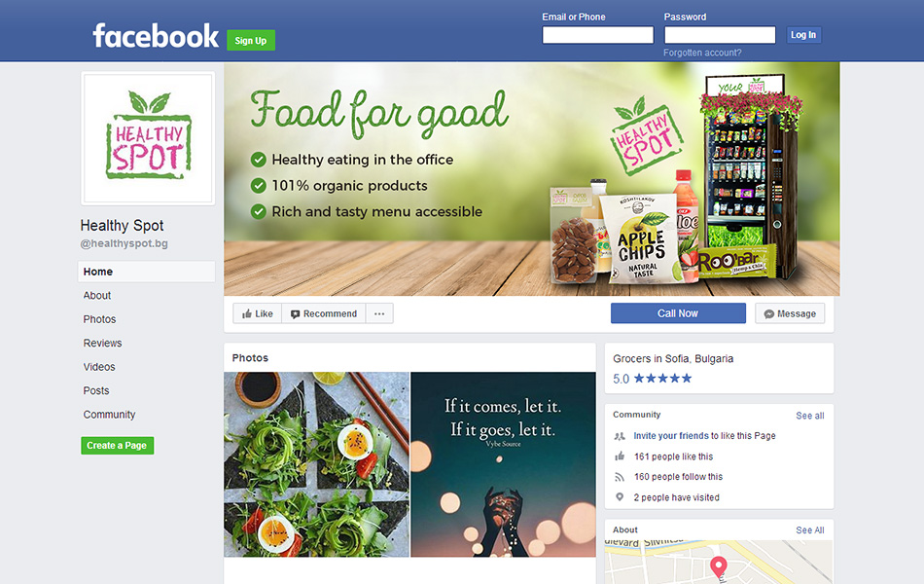Click the Forgotten account? link

pyautogui.click(x=702, y=53)
